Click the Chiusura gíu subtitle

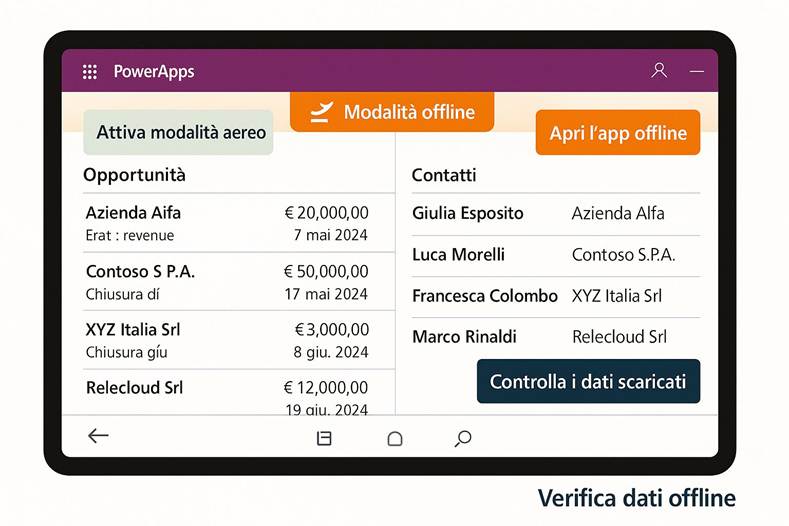[x=126, y=352]
